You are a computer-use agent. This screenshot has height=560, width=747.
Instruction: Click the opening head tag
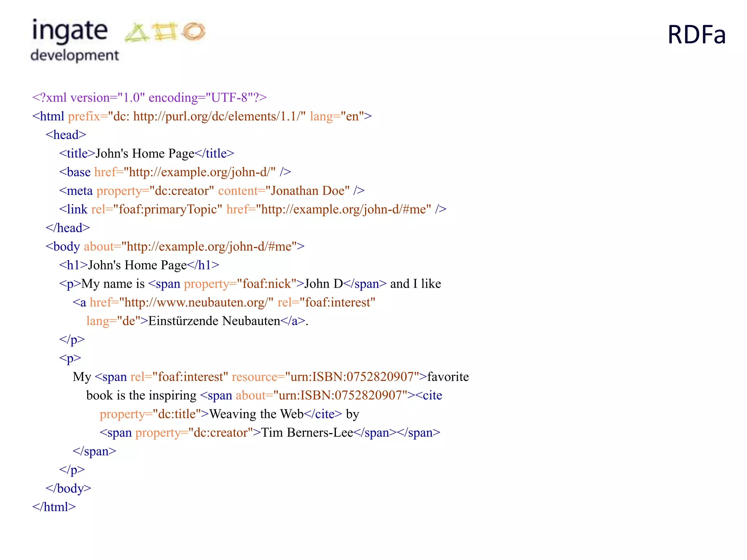pos(66,135)
